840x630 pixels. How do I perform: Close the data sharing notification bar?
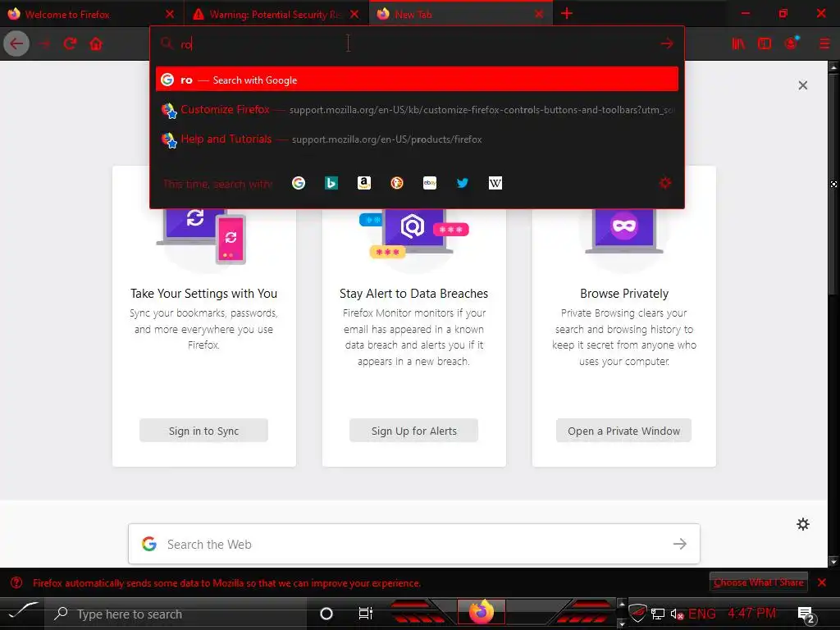pos(822,582)
